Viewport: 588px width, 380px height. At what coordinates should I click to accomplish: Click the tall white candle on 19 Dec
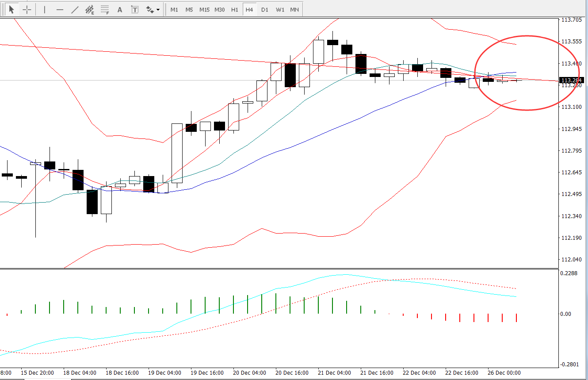177,153
